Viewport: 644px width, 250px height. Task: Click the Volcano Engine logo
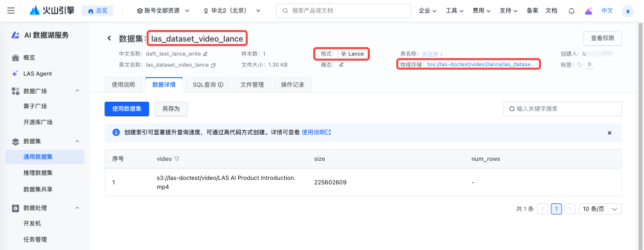pos(52,11)
